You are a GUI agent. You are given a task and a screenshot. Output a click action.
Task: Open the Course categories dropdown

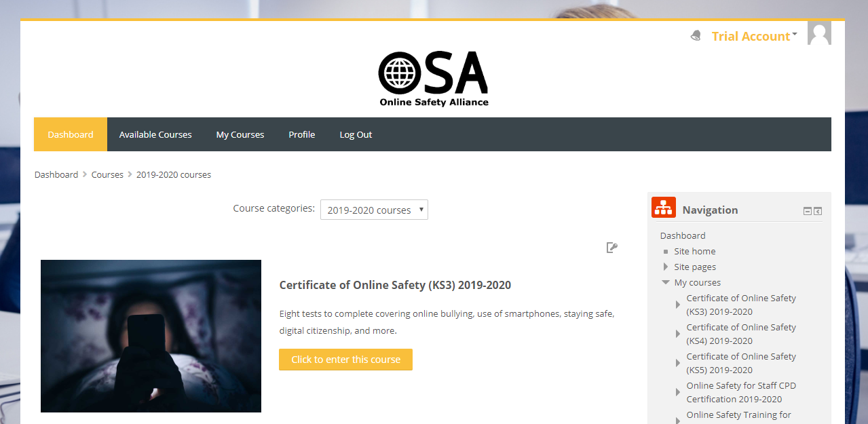click(373, 210)
